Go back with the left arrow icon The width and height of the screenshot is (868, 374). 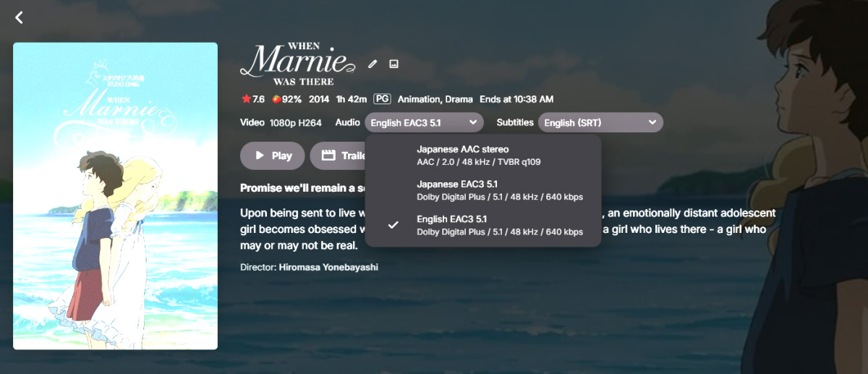tap(20, 17)
